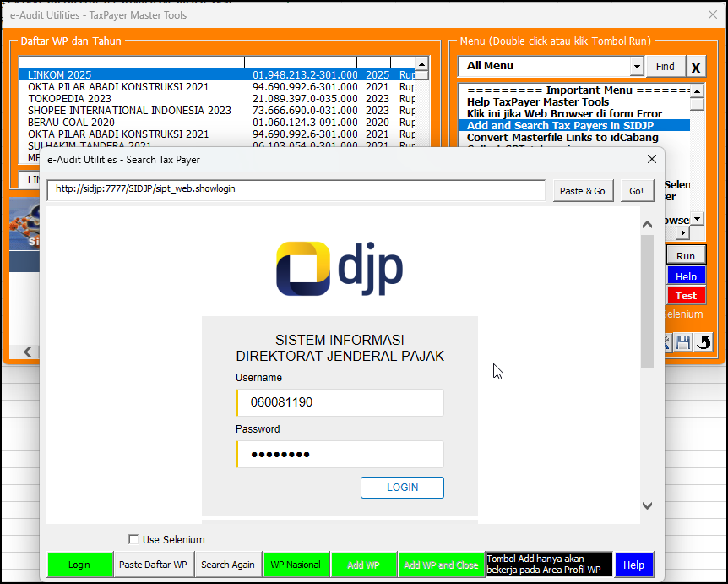Click left arrow scroll button under taxpayer list

[27, 352]
